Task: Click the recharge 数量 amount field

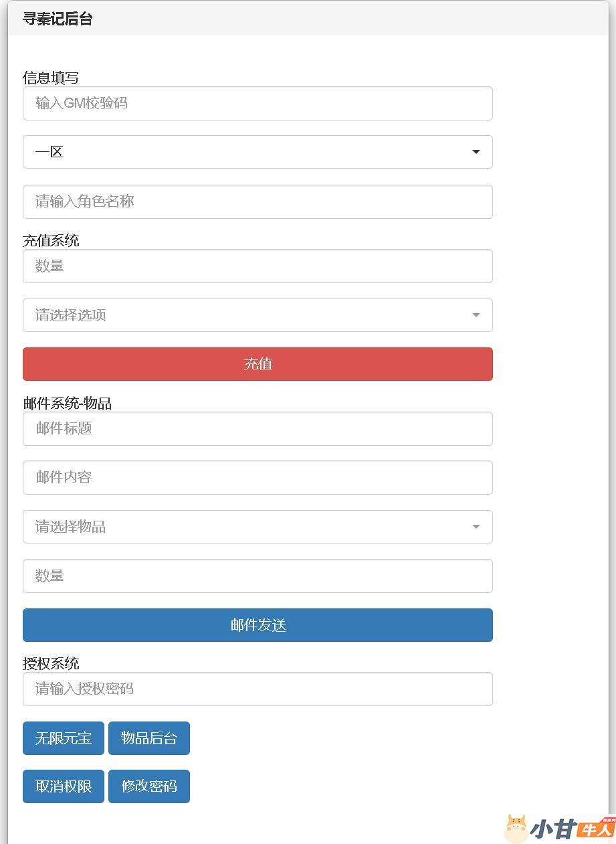Action: coord(258,266)
